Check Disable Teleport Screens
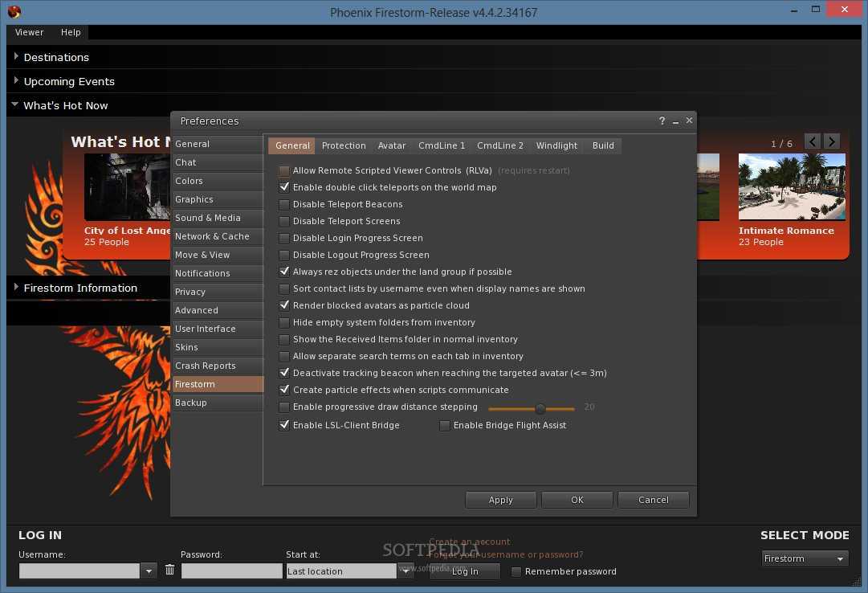The width and height of the screenshot is (868, 593). pos(284,221)
